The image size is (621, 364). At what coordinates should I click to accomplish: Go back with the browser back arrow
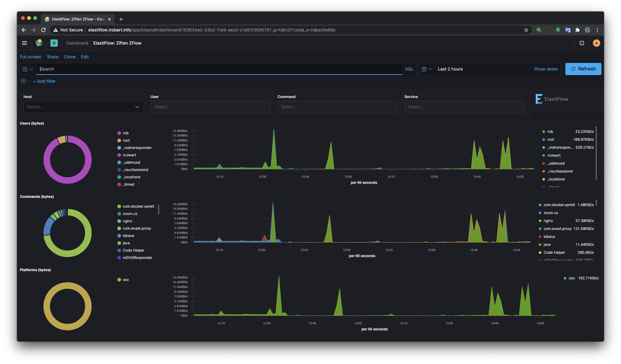coord(24,30)
